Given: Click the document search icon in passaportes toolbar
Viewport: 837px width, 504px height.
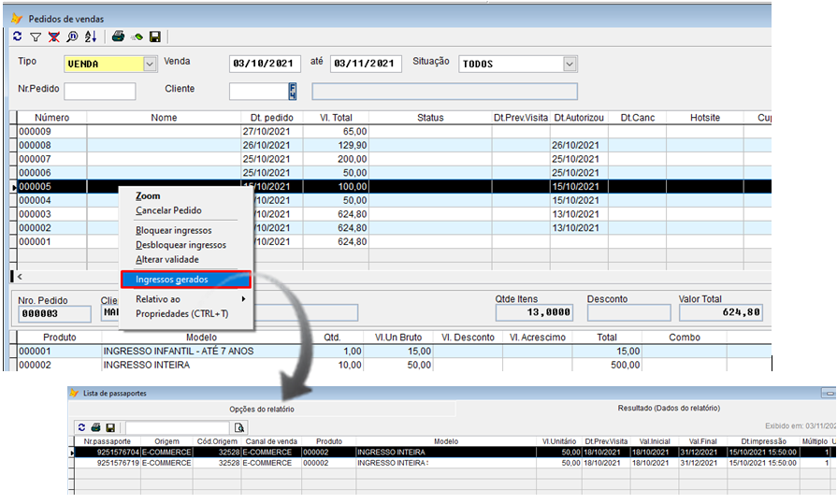Looking at the screenshot, I should 239,427.
